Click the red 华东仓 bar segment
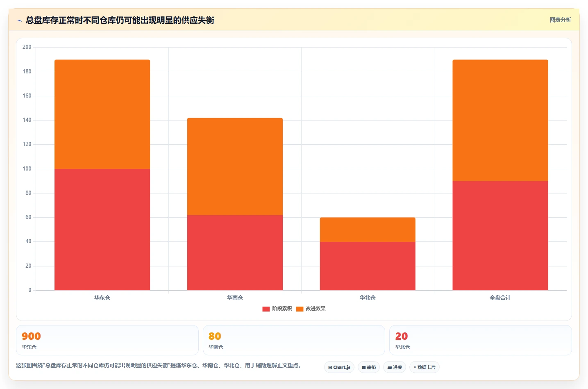This screenshot has width=588, height=389. point(102,230)
